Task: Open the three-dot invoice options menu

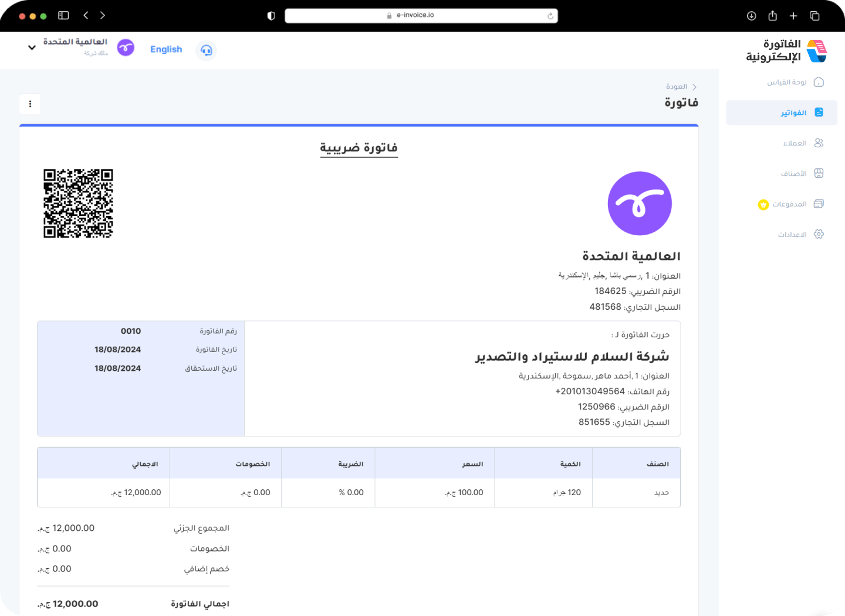Action: (x=30, y=104)
